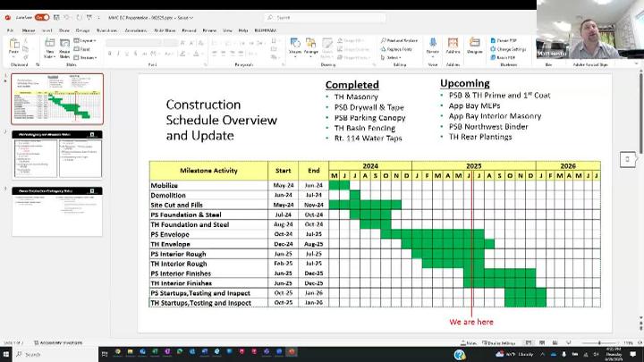
Task: Click the Increase Font Size icon
Action: click(x=182, y=43)
